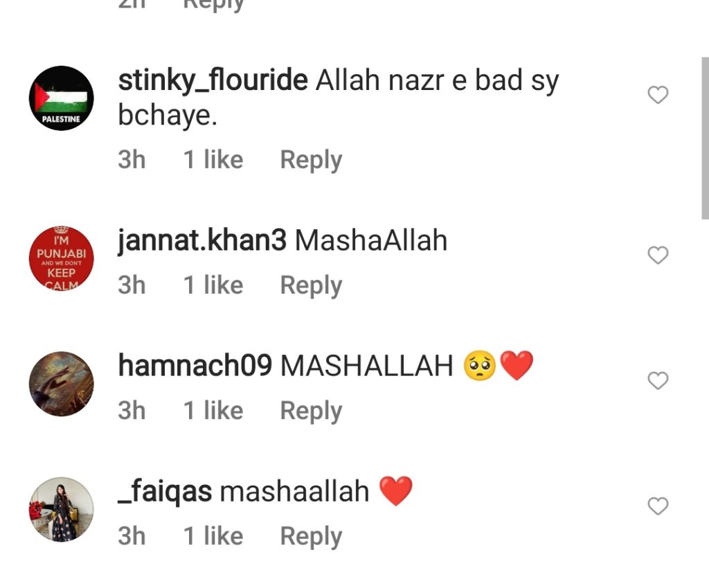
Task: Tap the heart icon on jannat.khan3's comment
Action: pyautogui.click(x=658, y=255)
